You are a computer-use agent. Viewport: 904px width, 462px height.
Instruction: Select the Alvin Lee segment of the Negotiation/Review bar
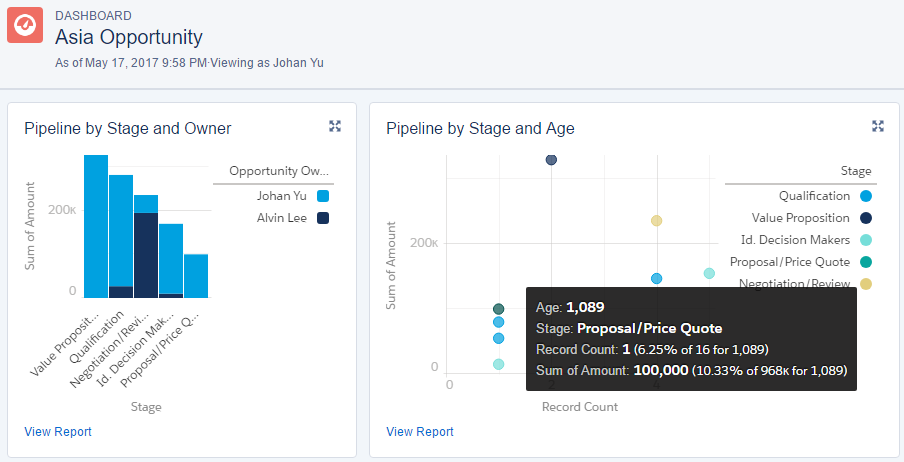146,255
